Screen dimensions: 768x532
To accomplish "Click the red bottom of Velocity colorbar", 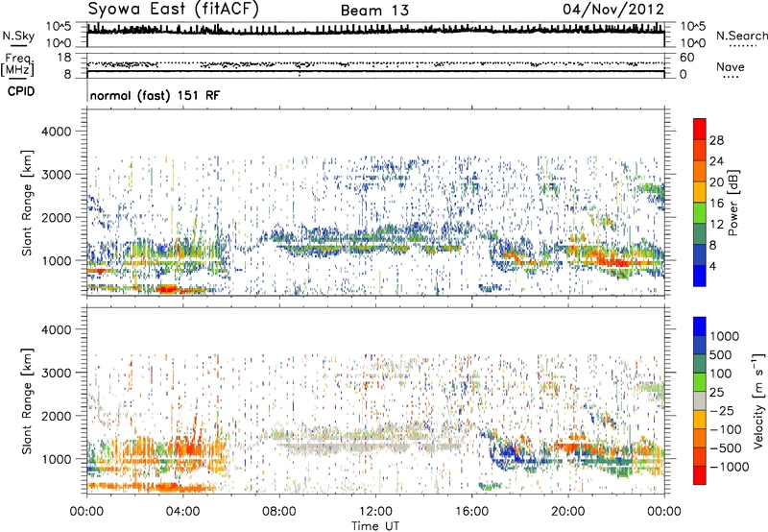I will click(x=700, y=475).
